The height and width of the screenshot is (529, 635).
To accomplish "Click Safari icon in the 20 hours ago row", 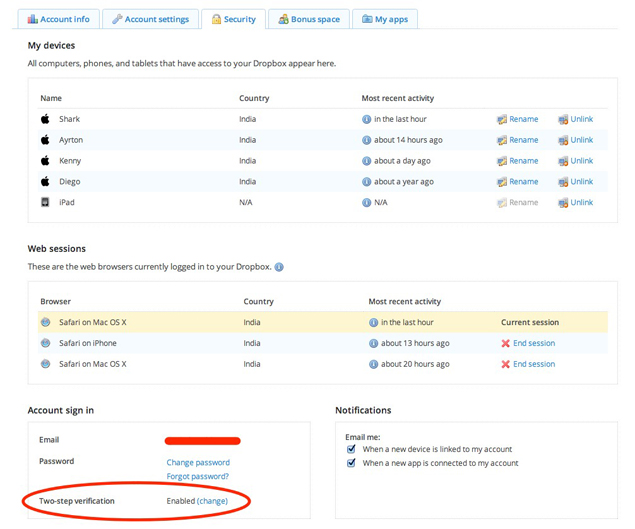I will [46, 364].
